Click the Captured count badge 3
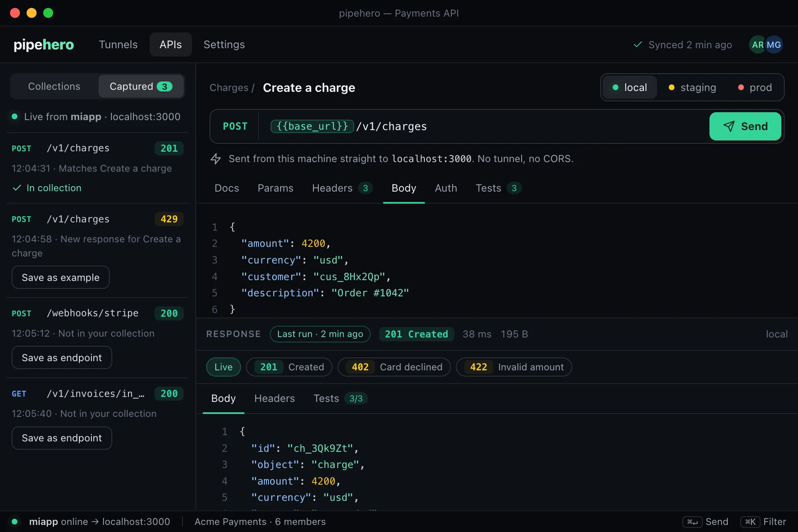Image resolution: width=798 pixels, height=532 pixels. pyautogui.click(x=165, y=86)
